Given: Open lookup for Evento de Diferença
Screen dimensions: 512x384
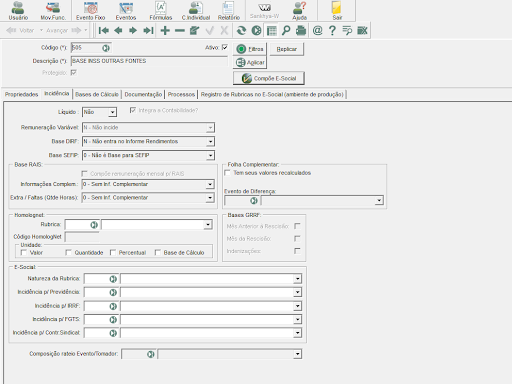Looking at the screenshot, I should [254, 201].
